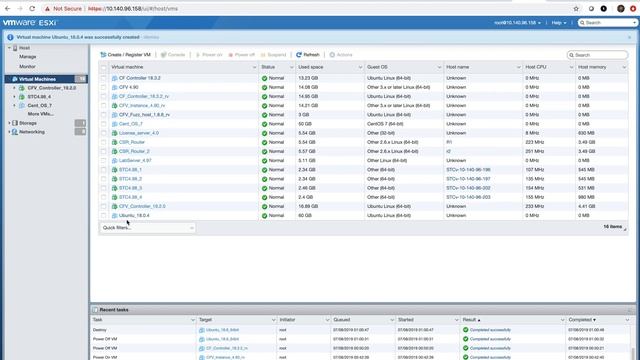
Task: Close the VM created notification banner
Action: pyautogui.click(x=629, y=37)
